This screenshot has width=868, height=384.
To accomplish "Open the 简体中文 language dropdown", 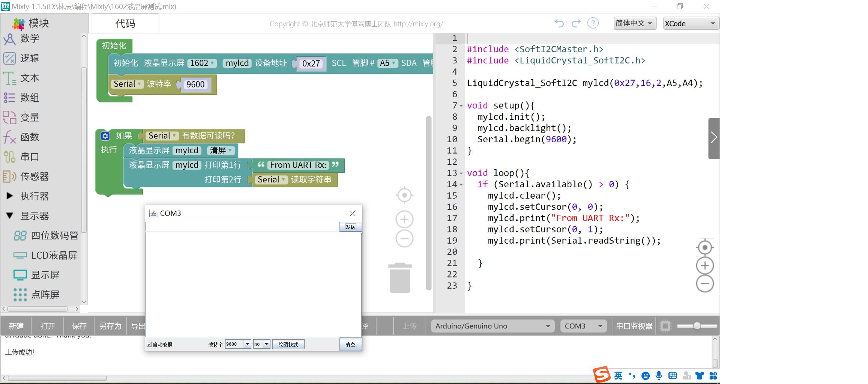I will pyautogui.click(x=634, y=23).
